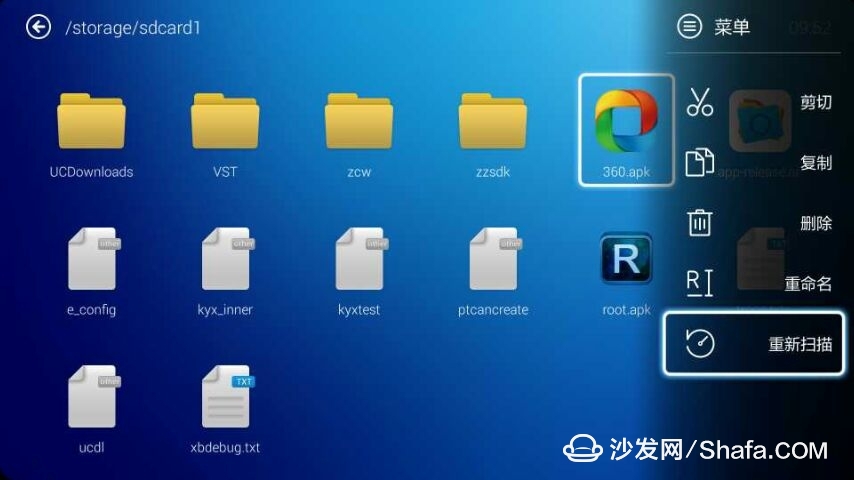Viewport: 854px width, 480px height.
Task: Click the 菜单 menu title
Action: click(x=732, y=27)
